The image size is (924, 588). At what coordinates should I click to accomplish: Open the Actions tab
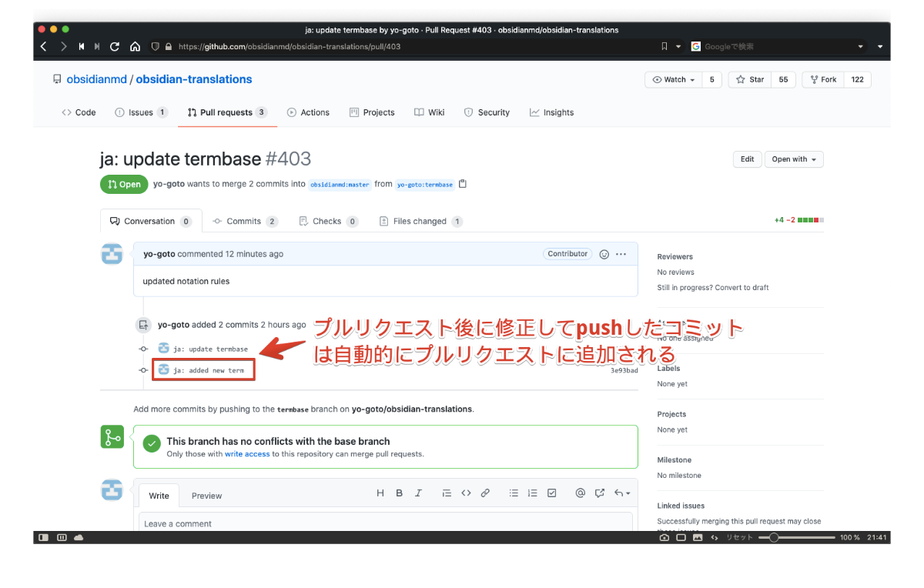click(x=308, y=112)
